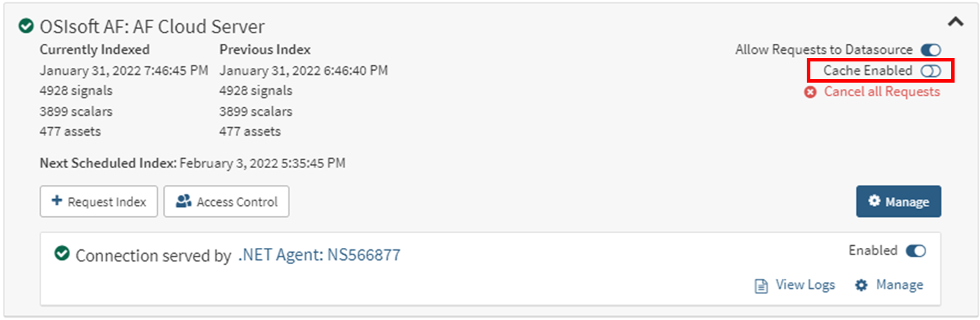Disable the connection Enabled switch
The image size is (980, 320).
pyautogui.click(x=916, y=251)
